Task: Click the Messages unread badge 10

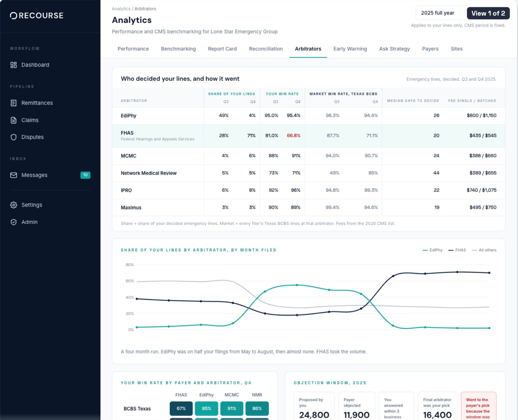Action: (85, 175)
